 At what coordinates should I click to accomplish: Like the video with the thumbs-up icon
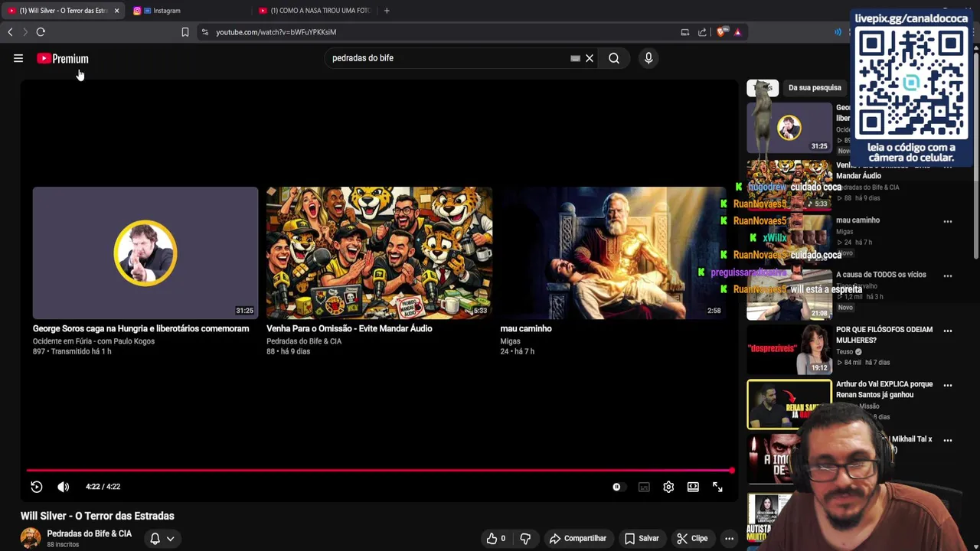pos(496,539)
